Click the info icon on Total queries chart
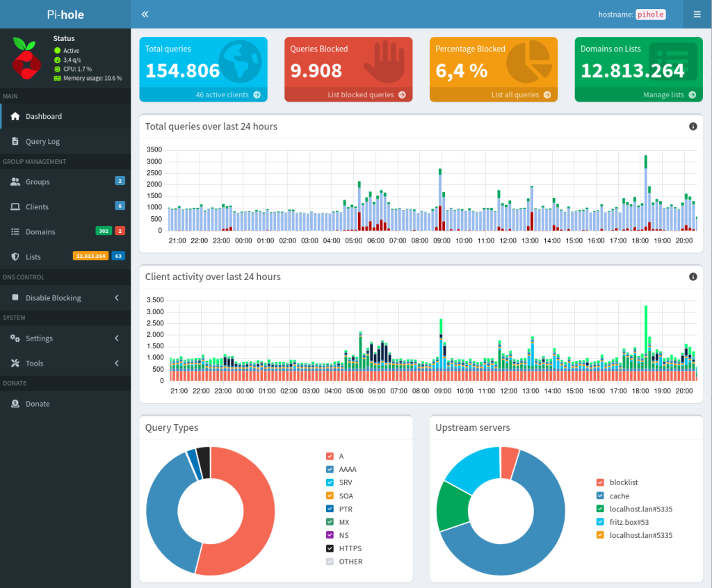This screenshot has width=712, height=588. coord(693,126)
